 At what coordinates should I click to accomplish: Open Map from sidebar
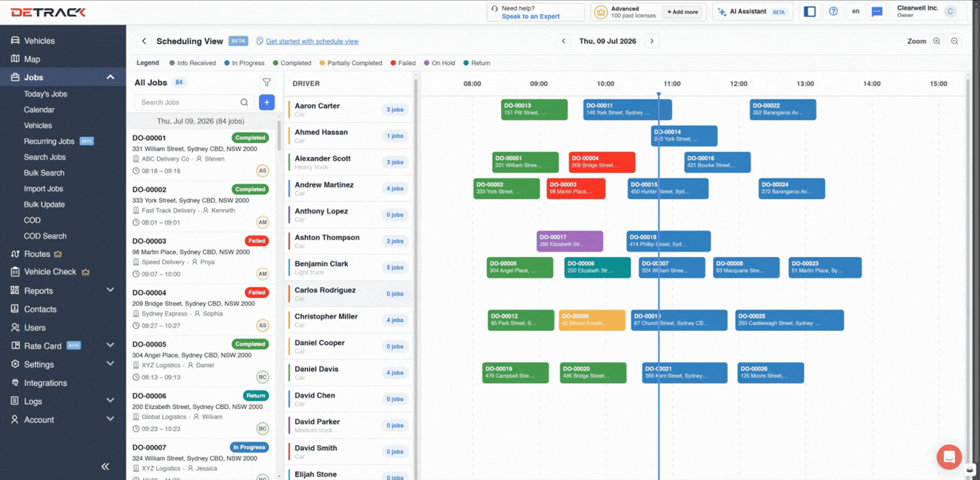[32, 59]
